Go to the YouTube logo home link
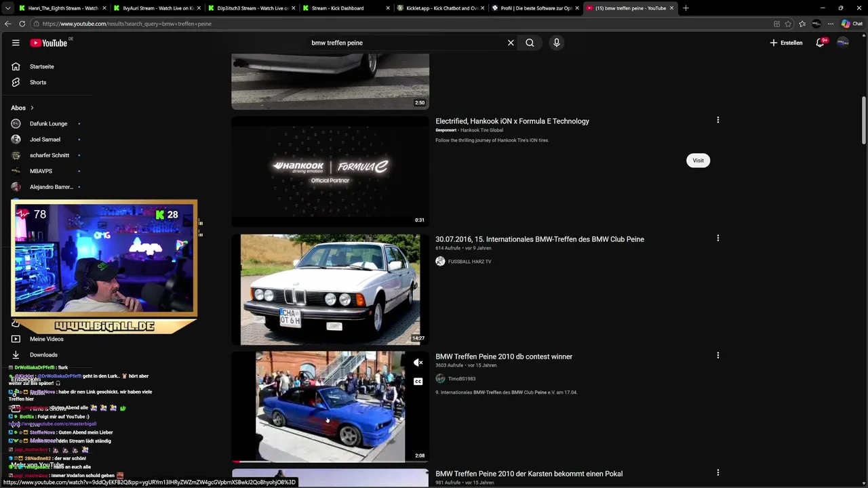 click(x=49, y=43)
